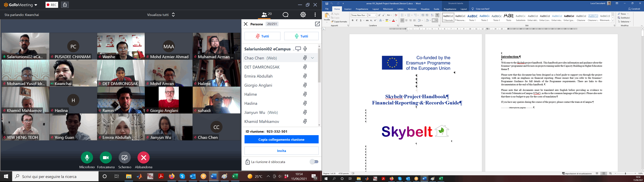Expand the Stili gallery more arrow
The width and height of the screenshot is (644, 182).
613,21
